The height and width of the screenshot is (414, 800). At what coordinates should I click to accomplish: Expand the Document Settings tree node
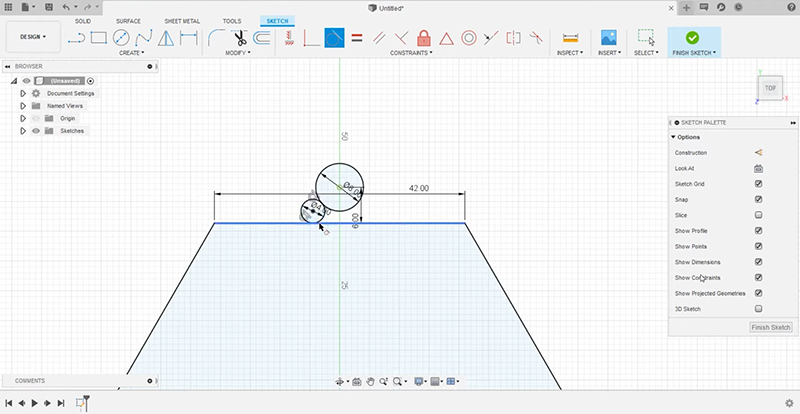[22, 93]
